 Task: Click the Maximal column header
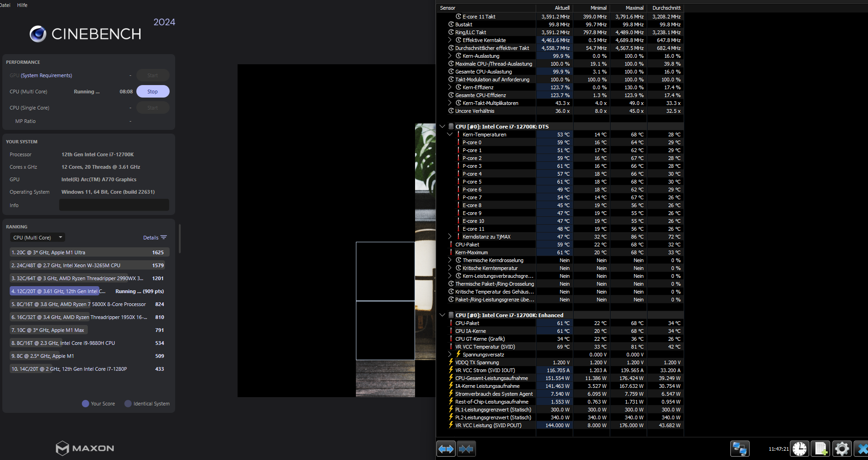[x=628, y=8]
